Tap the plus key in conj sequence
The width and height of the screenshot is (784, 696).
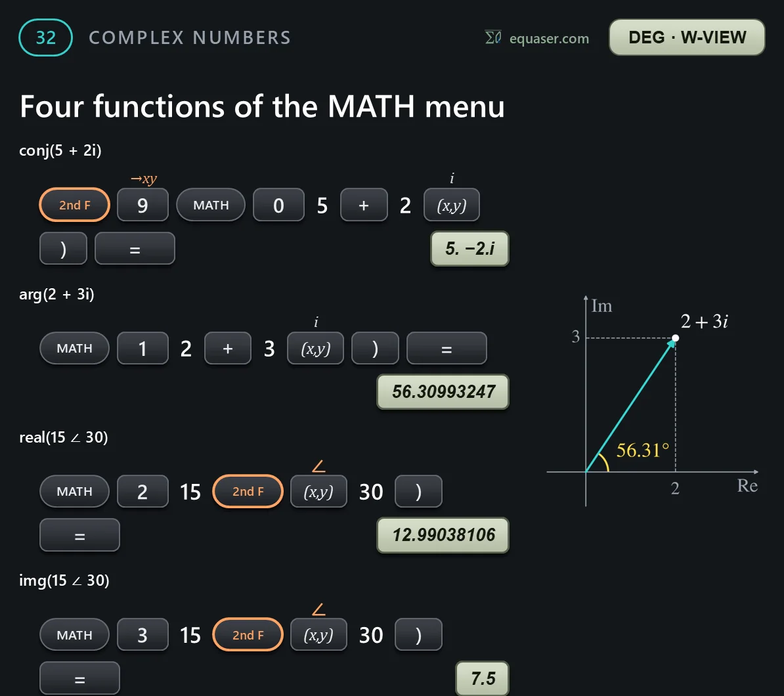point(364,205)
